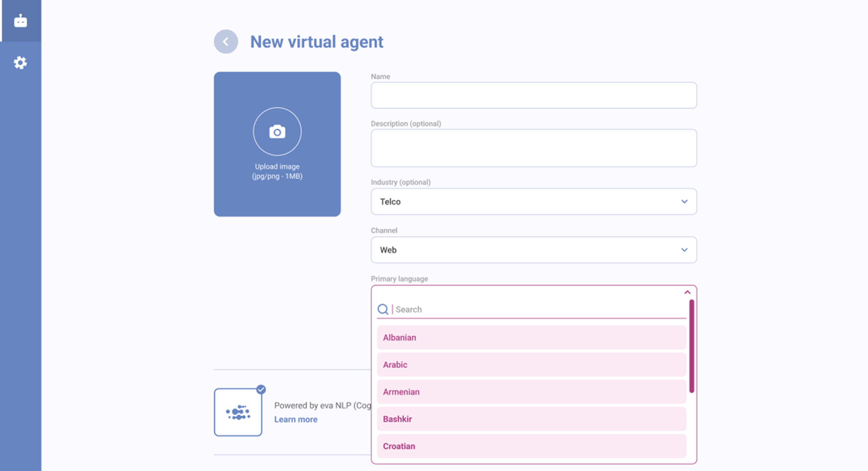The image size is (868, 471).
Task: Open the Industry dropdown showing Telco
Action: (x=534, y=202)
